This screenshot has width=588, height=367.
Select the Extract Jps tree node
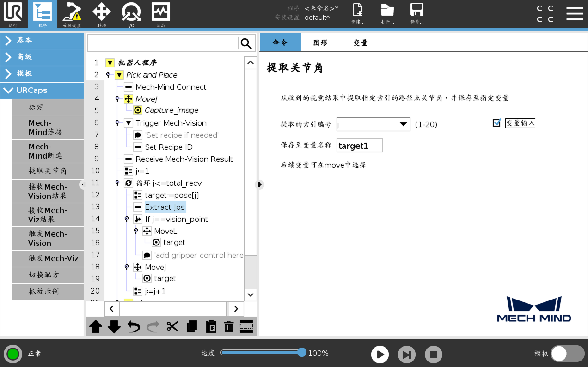click(x=165, y=207)
